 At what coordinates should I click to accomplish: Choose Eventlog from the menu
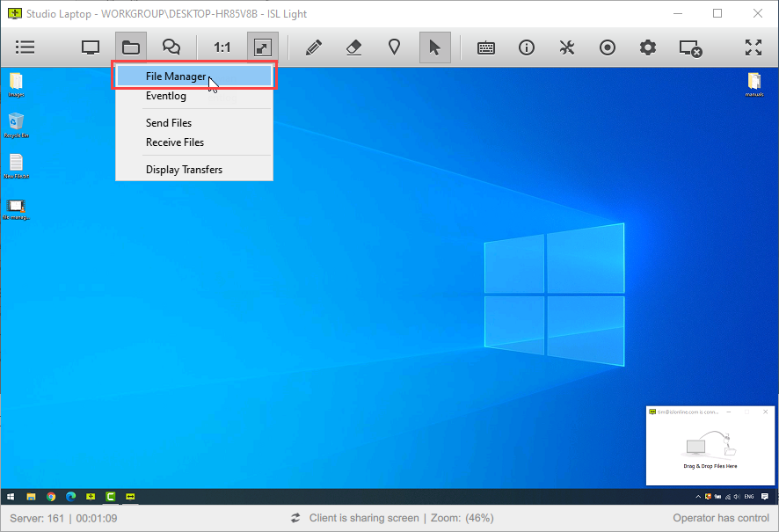194,96
